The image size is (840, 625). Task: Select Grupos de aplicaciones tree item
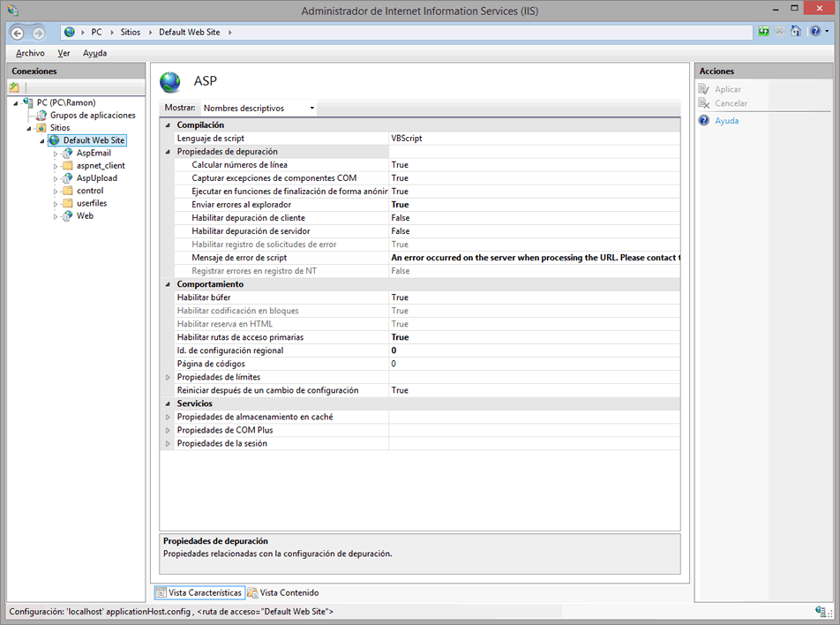(x=93, y=116)
